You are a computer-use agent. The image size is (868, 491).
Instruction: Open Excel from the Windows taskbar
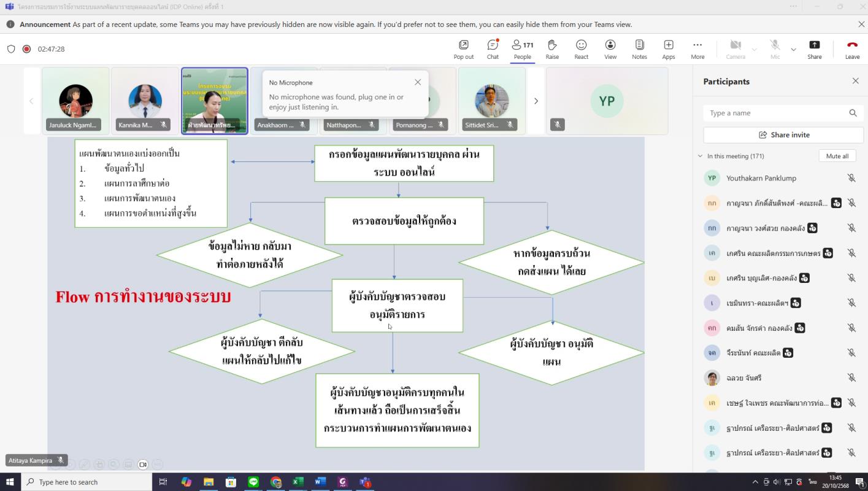[x=298, y=482]
